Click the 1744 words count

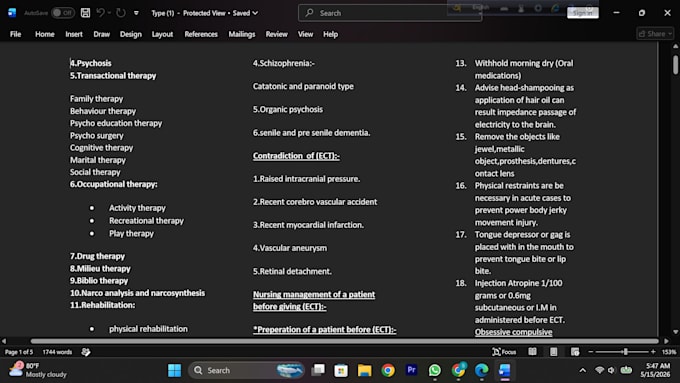(x=57, y=352)
